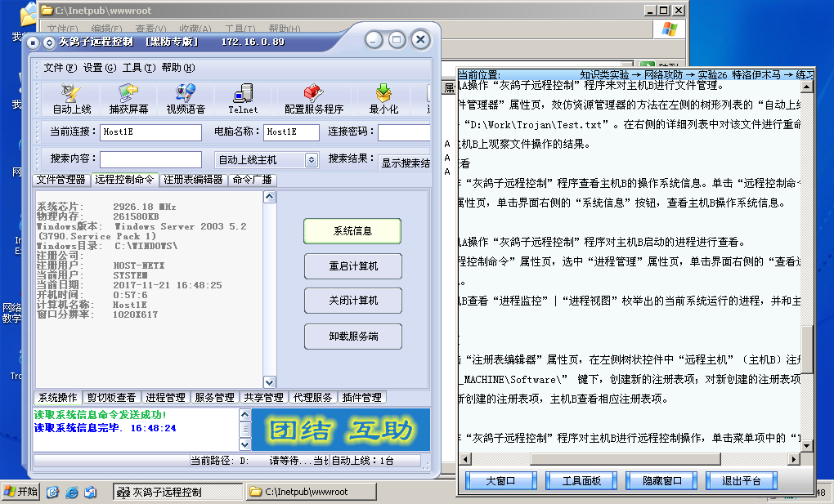Click the 团结 互助 banner image
The image size is (834, 504).
pos(341,430)
